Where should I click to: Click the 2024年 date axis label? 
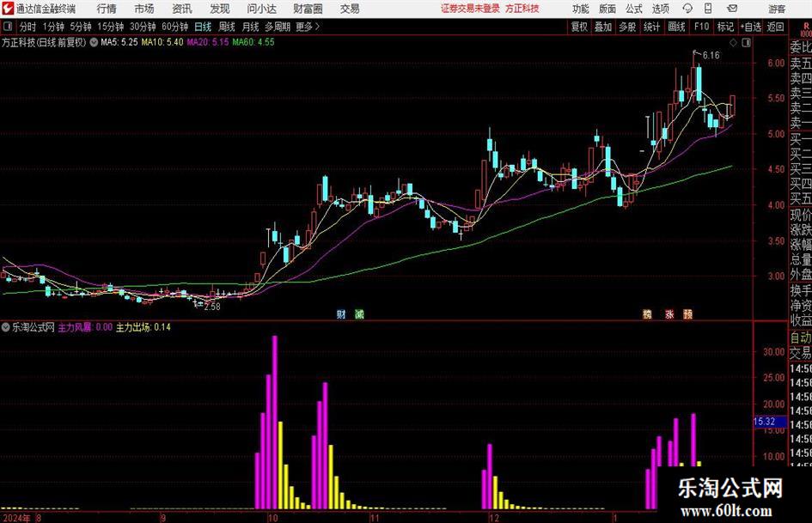click(16, 518)
